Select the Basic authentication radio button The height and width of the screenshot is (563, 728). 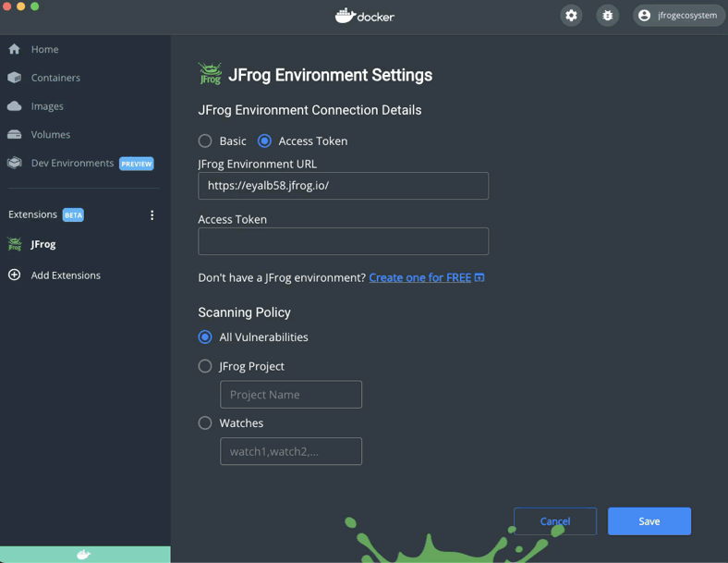pyautogui.click(x=205, y=141)
